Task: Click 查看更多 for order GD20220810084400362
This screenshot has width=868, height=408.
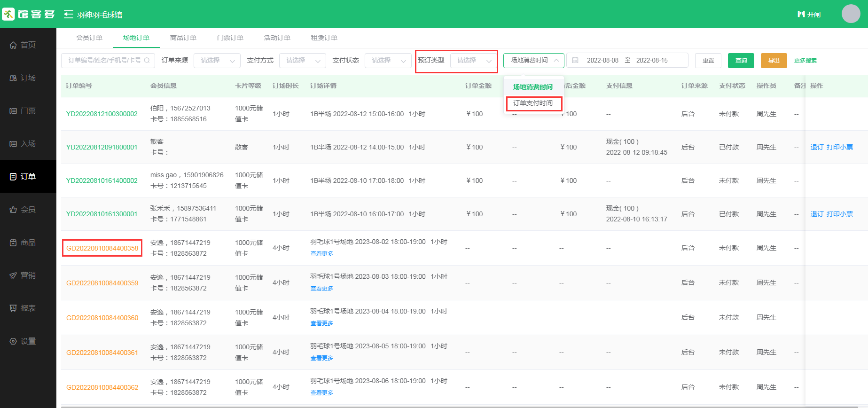Action: point(322,393)
